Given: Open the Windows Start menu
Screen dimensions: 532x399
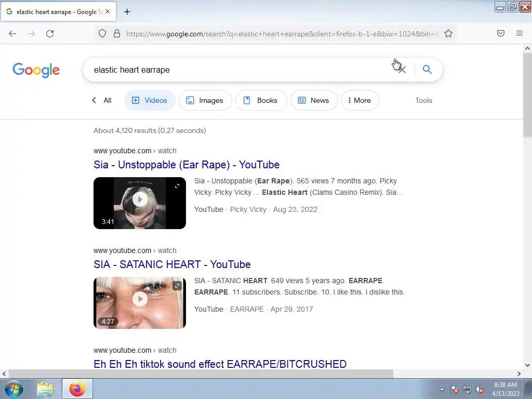Looking at the screenshot, I should pyautogui.click(x=14, y=389).
